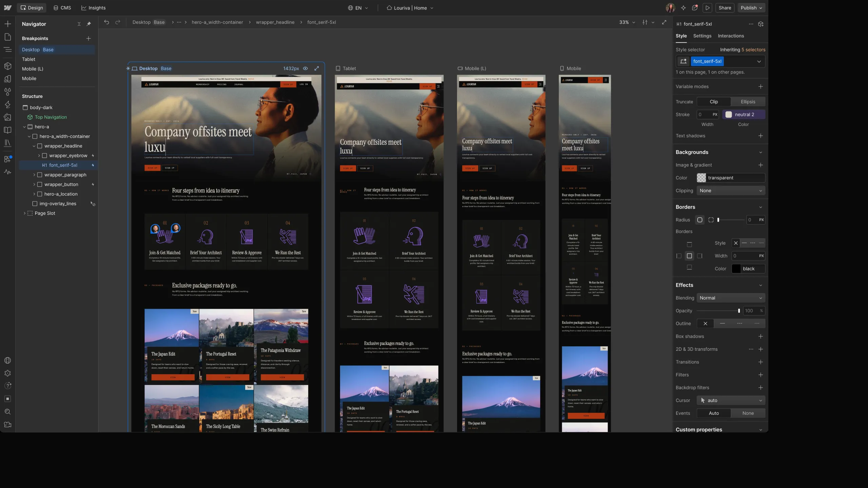Open the comments icon
The width and height of the screenshot is (868, 488).
click(695, 8)
